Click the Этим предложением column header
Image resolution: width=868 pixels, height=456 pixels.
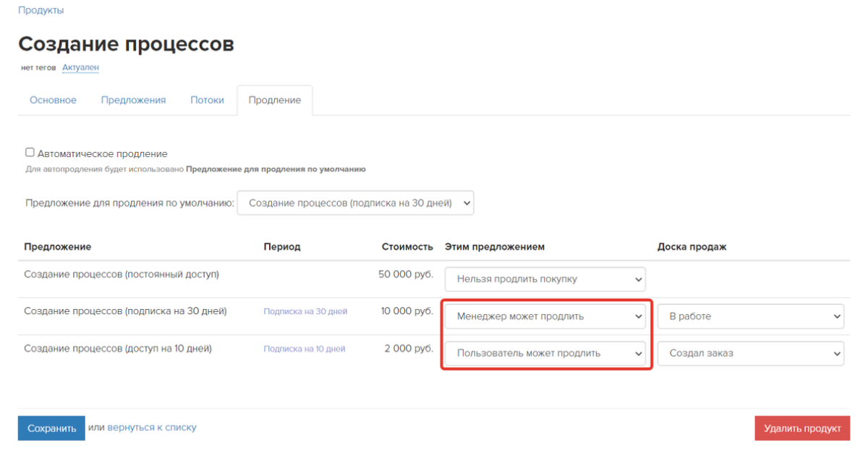tap(495, 247)
